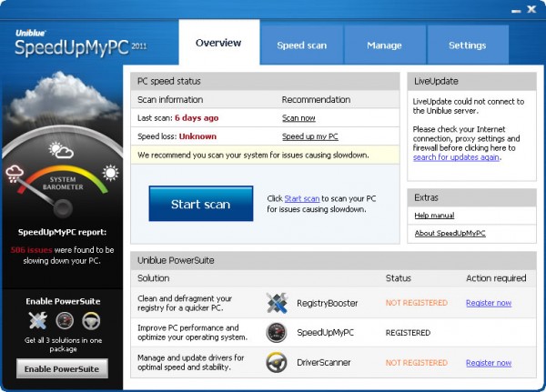
Task: Click the yellow scan recommendation message
Action: coord(265,155)
